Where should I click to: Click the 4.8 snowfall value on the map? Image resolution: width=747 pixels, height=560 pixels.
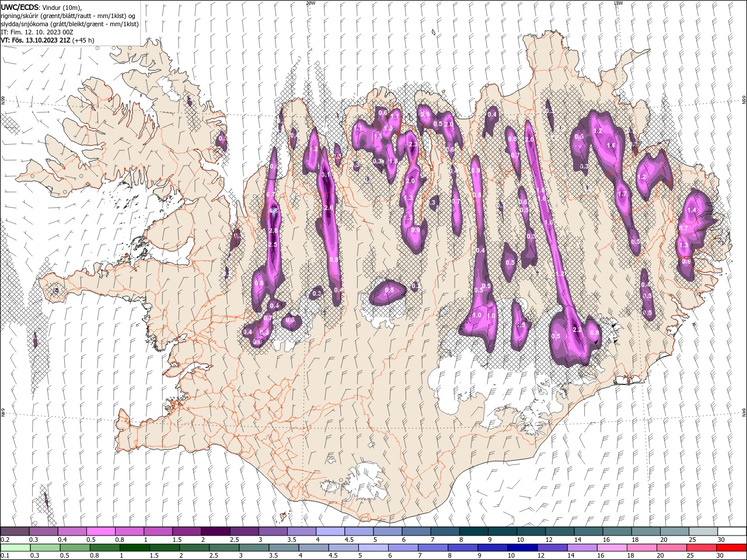click(273, 211)
